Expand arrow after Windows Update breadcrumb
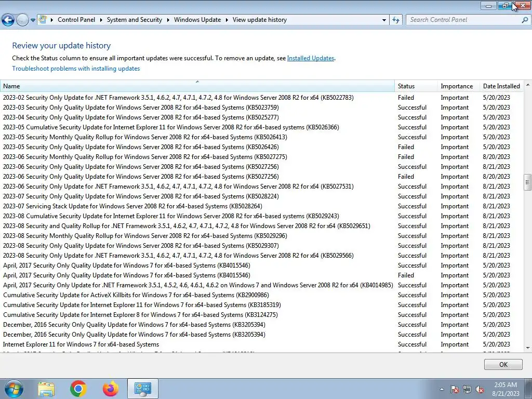Image resolution: width=532 pixels, height=399 pixels. (227, 20)
